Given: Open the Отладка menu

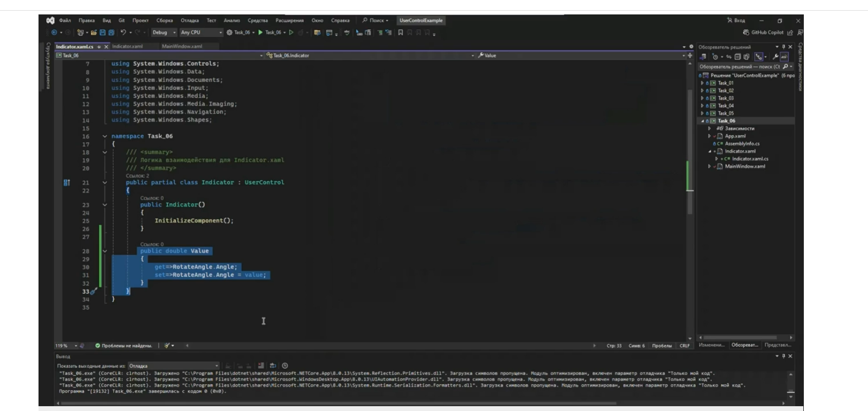Looking at the screenshot, I should 190,20.
